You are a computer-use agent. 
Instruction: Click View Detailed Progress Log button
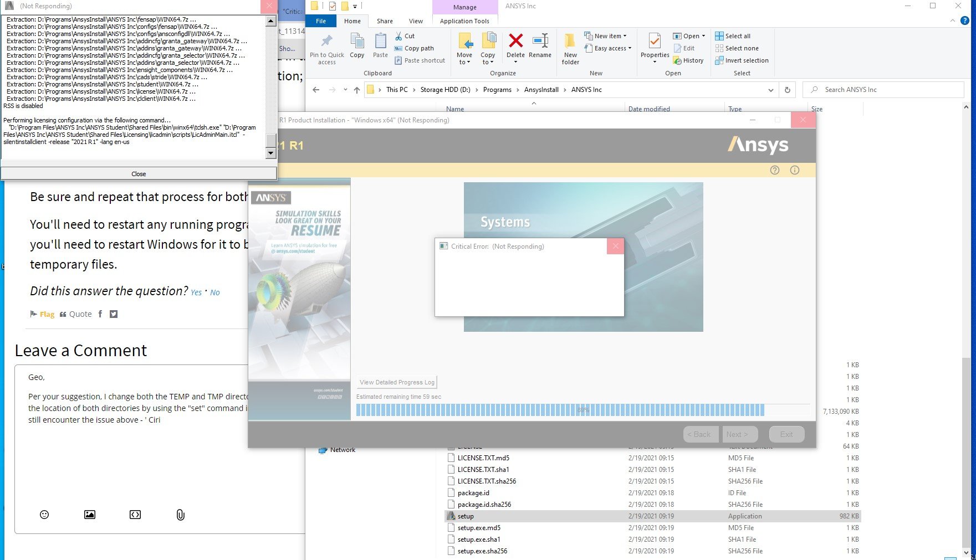tap(397, 382)
